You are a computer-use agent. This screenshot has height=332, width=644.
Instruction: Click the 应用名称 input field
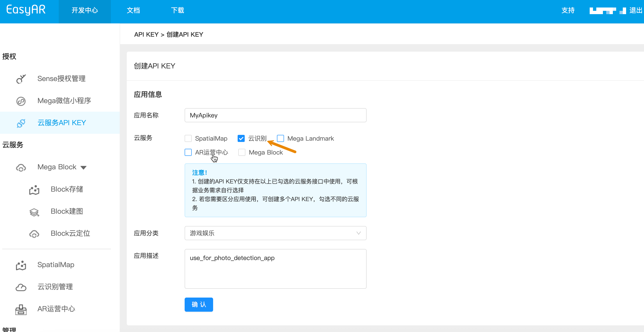point(275,115)
